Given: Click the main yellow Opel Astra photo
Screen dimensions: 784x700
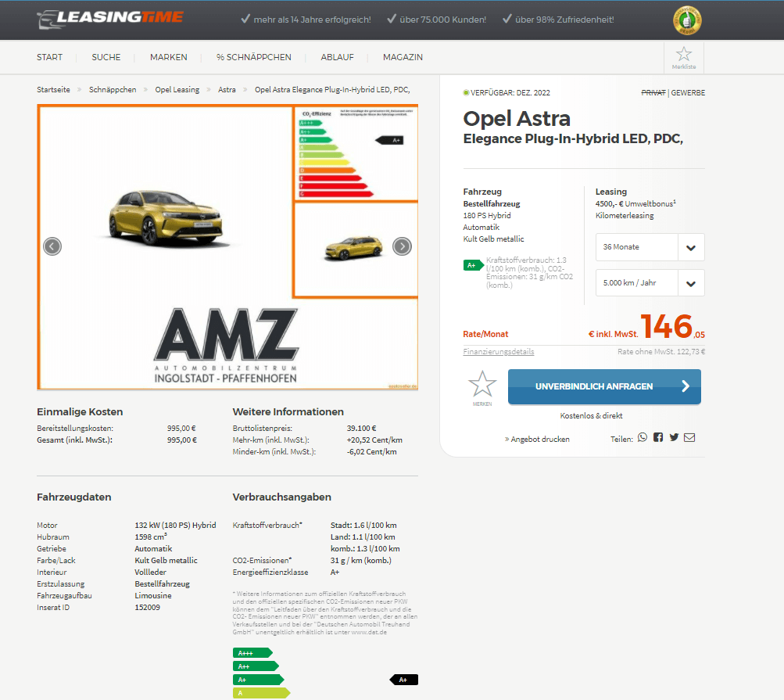Looking at the screenshot, I should 165,217.
